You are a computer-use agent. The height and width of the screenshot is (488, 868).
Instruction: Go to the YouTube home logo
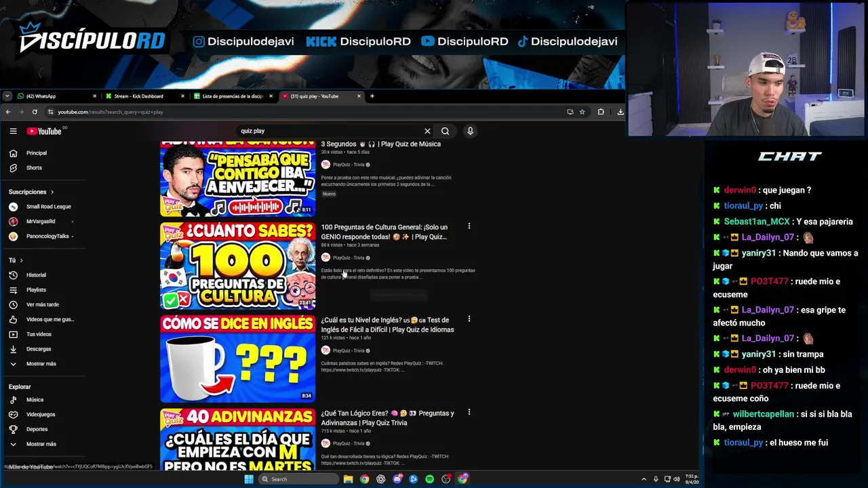click(x=45, y=131)
